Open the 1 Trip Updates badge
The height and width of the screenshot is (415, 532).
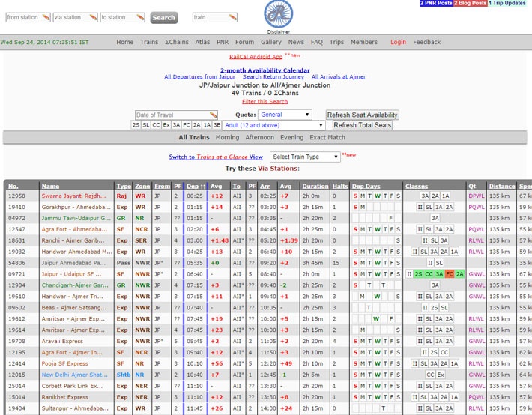(x=507, y=3)
